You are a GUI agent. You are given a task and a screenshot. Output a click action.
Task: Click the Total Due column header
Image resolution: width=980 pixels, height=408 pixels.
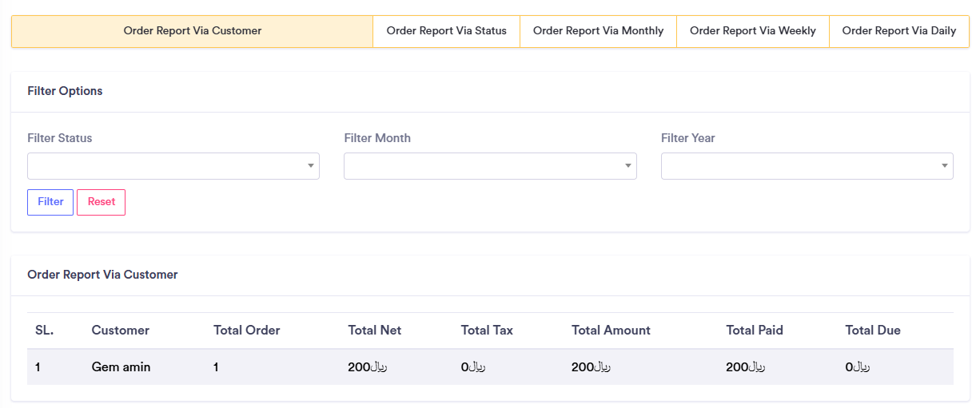(872, 331)
